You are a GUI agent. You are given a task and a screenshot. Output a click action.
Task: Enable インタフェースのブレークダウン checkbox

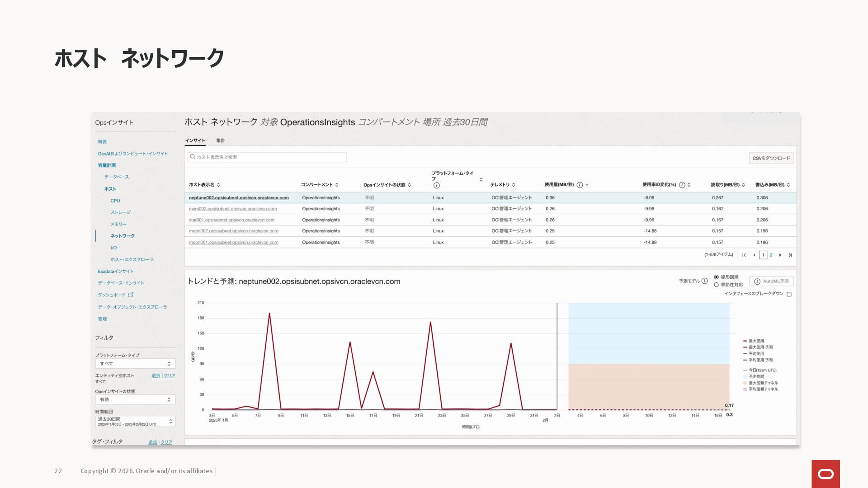pyautogui.click(x=789, y=294)
